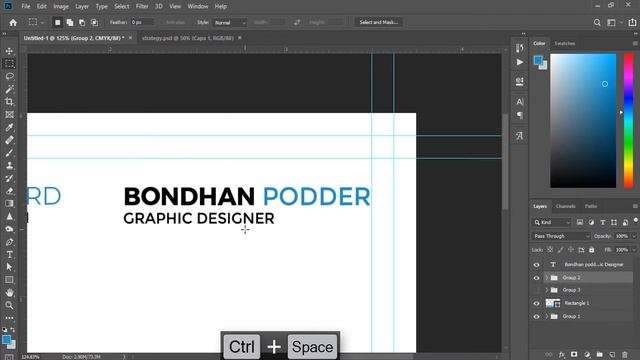Screen dimensions: 640x360
Task: Open the Window menu
Action: point(198,6)
